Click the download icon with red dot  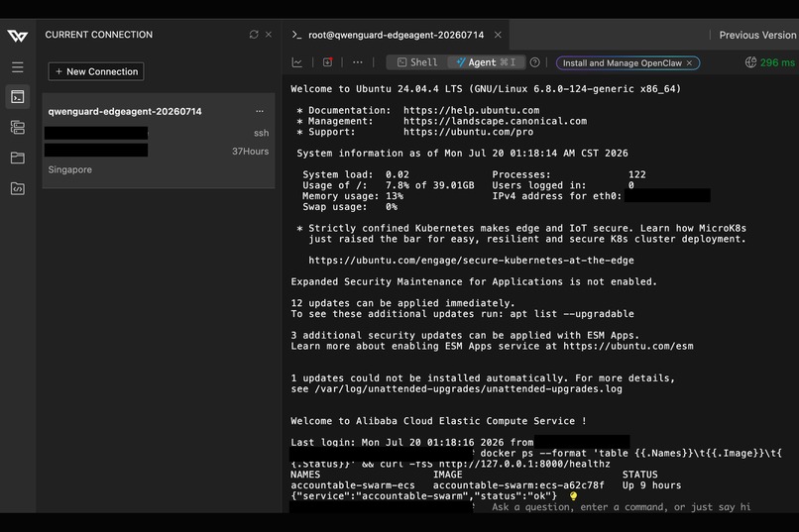[x=327, y=62]
